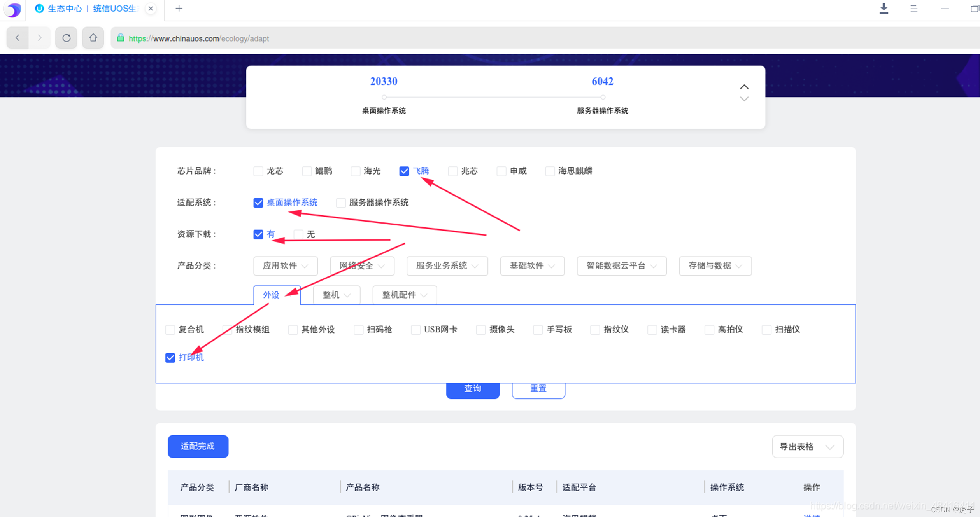Expand the 整机配件 category dropdown
Image resolution: width=980 pixels, height=517 pixels.
[x=404, y=295]
